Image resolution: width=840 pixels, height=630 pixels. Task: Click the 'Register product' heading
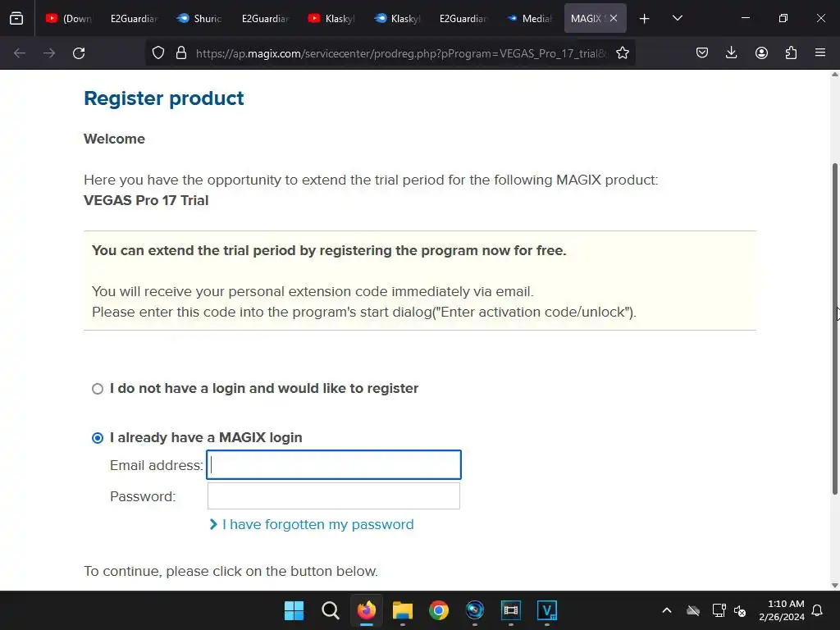point(164,98)
